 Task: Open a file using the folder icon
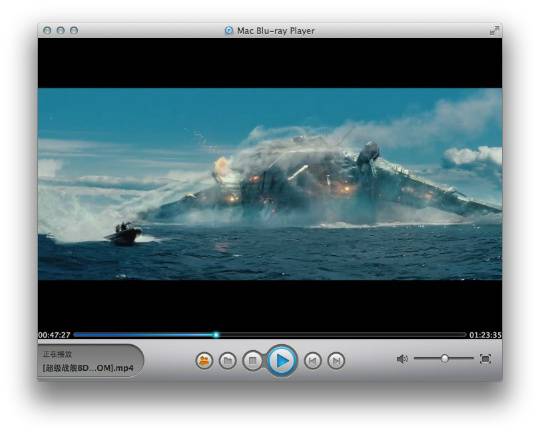(x=228, y=361)
